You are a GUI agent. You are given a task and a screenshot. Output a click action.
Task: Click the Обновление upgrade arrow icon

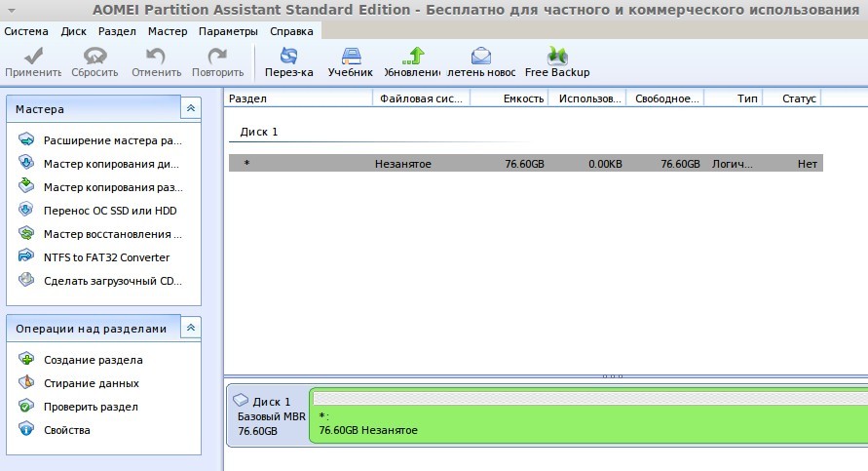pos(413,56)
